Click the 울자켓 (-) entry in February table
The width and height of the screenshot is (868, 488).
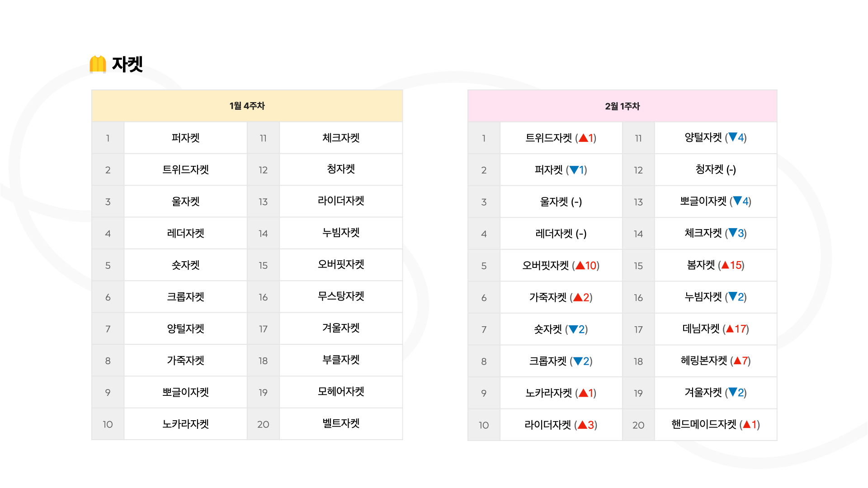point(561,202)
